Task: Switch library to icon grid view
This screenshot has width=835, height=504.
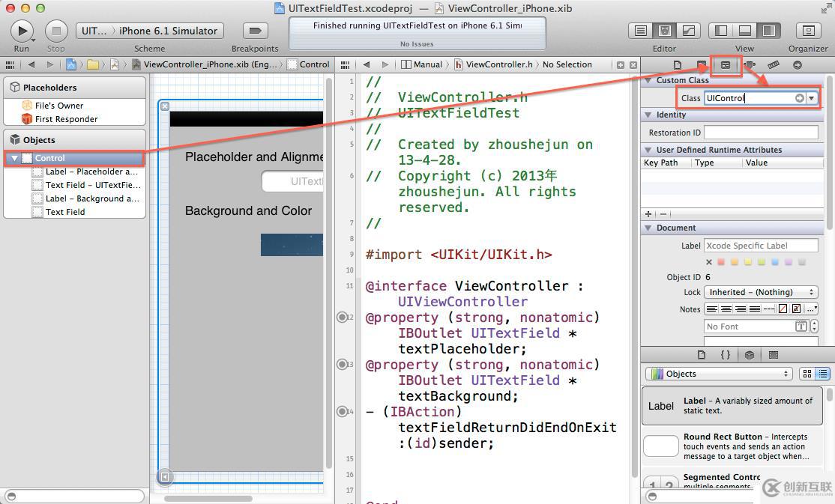Action: 807,374
